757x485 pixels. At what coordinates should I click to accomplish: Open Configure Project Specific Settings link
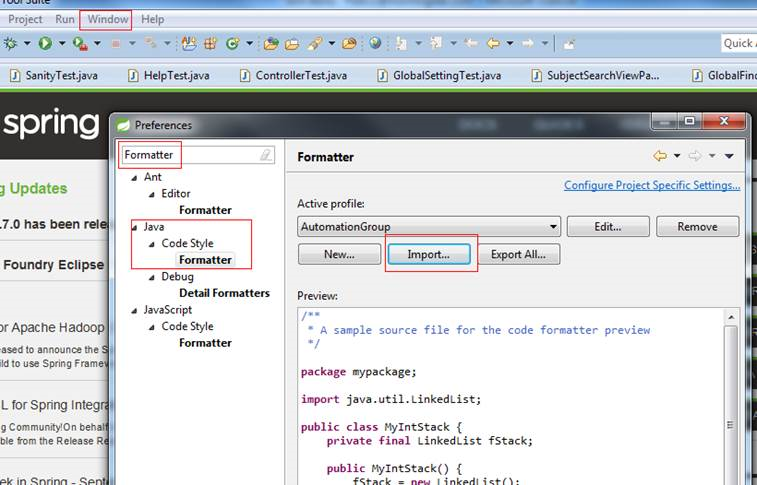pyautogui.click(x=652, y=185)
